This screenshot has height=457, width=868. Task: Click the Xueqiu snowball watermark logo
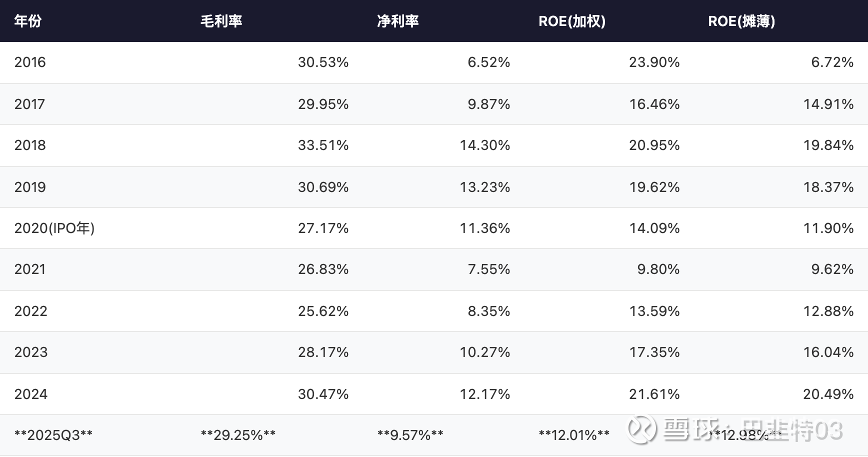click(642, 429)
